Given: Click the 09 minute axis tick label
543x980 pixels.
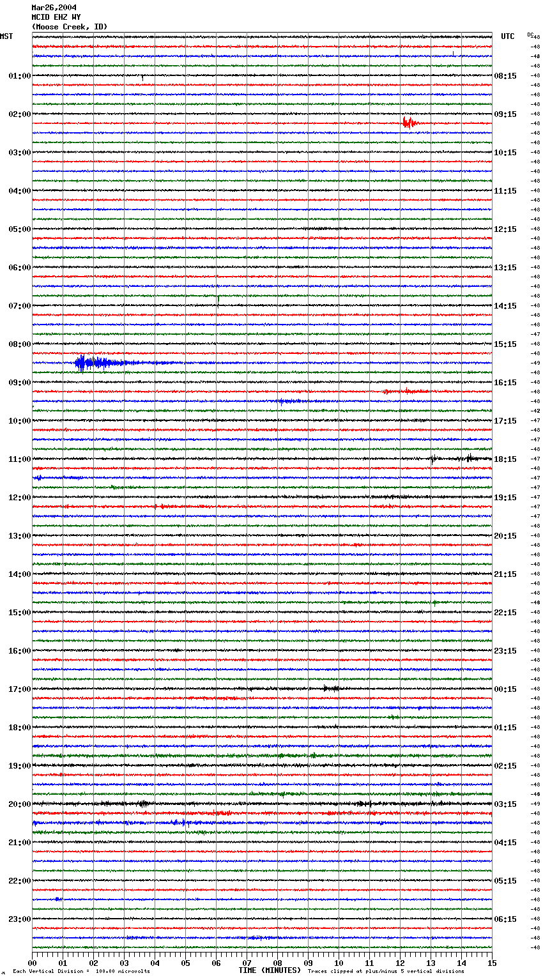Looking at the screenshot, I should (308, 963).
